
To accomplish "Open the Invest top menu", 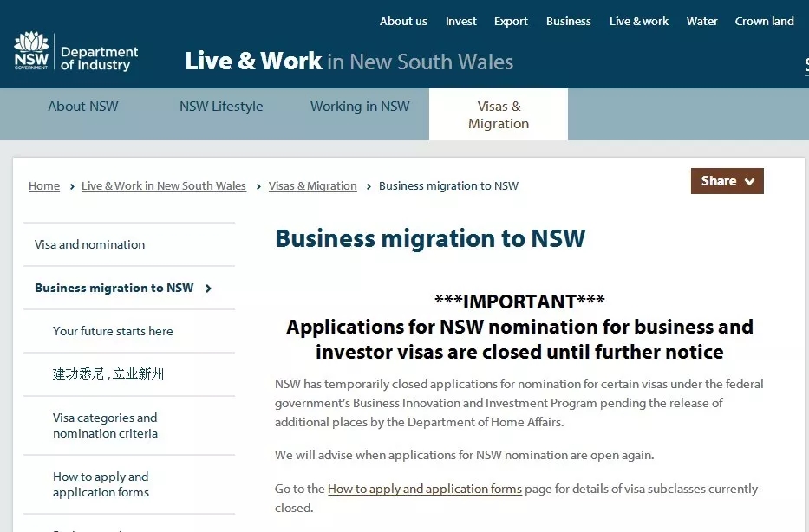I will pyautogui.click(x=460, y=21).
